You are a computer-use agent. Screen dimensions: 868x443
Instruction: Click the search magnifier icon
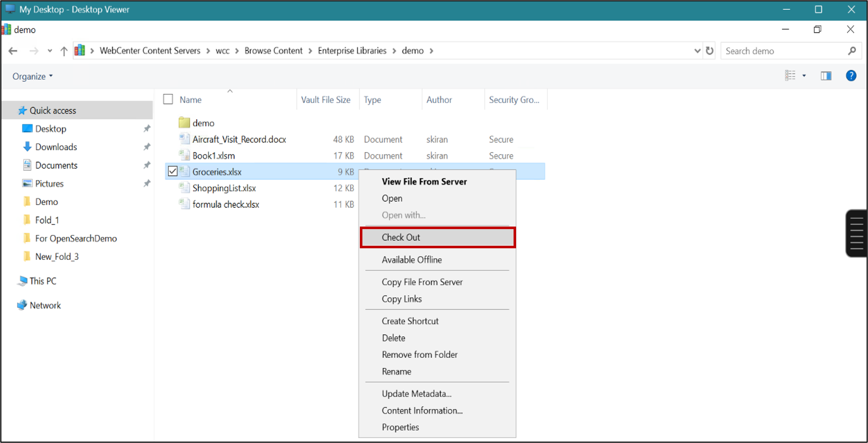click(x=852, y=51)
